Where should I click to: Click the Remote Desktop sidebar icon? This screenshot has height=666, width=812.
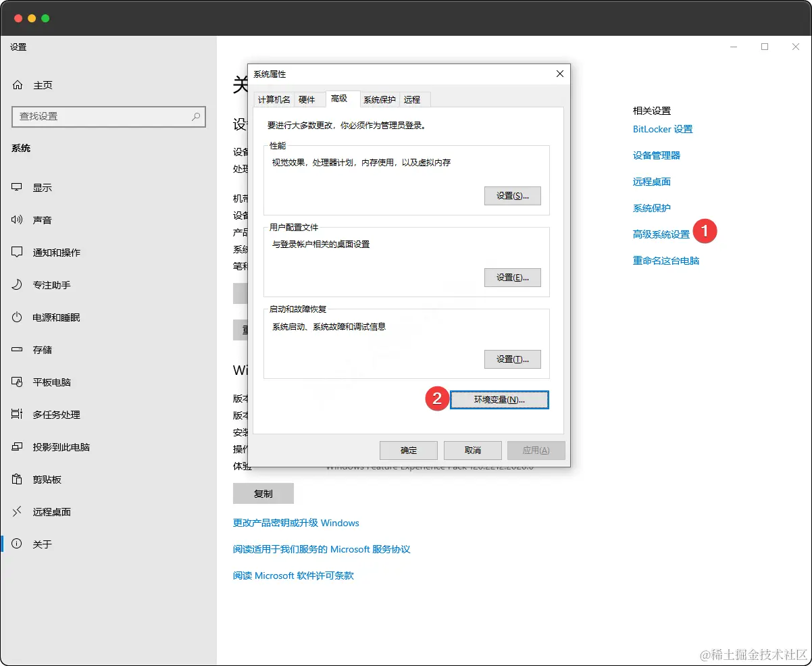pyautogui.click(x=18, y=511)
